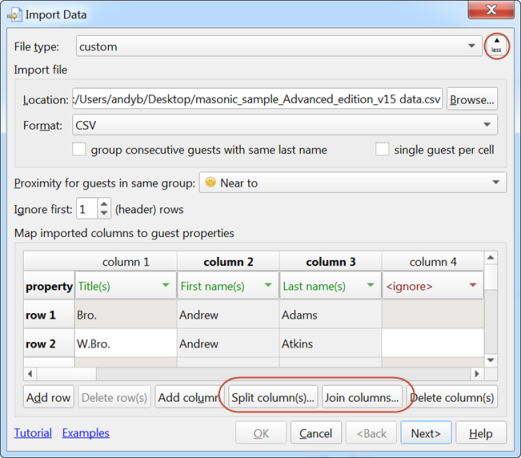Open the Last name(s) property dropdown
The height and width of the screenshot is (458, 521).
[x=330, y=286]
